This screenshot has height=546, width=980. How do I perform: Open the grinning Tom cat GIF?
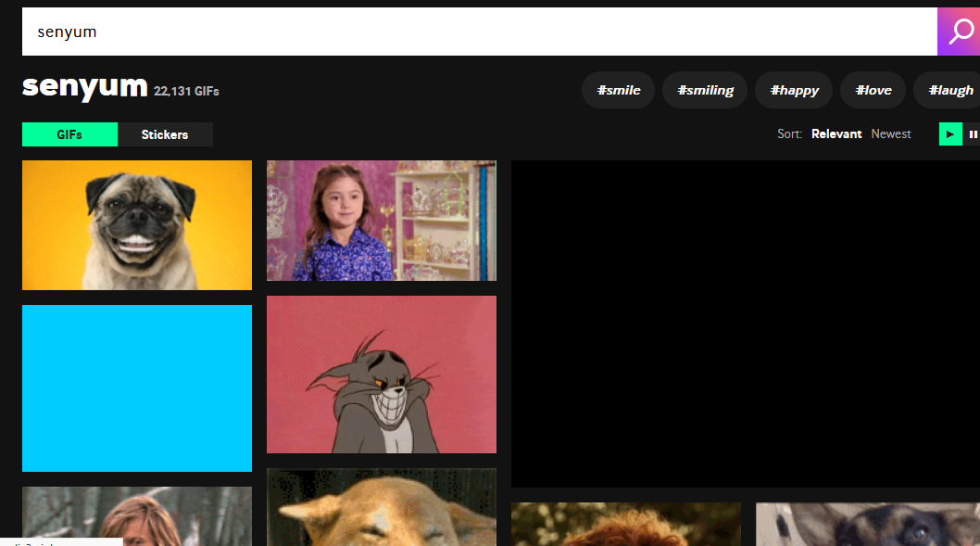382,375
